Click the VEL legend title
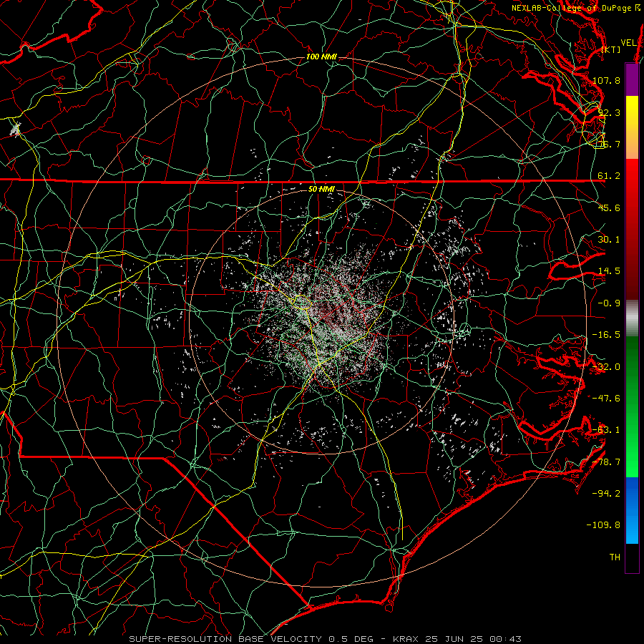The width and height of the screenshot is (644, 644). pyautogui.click(x=628, y=43)
